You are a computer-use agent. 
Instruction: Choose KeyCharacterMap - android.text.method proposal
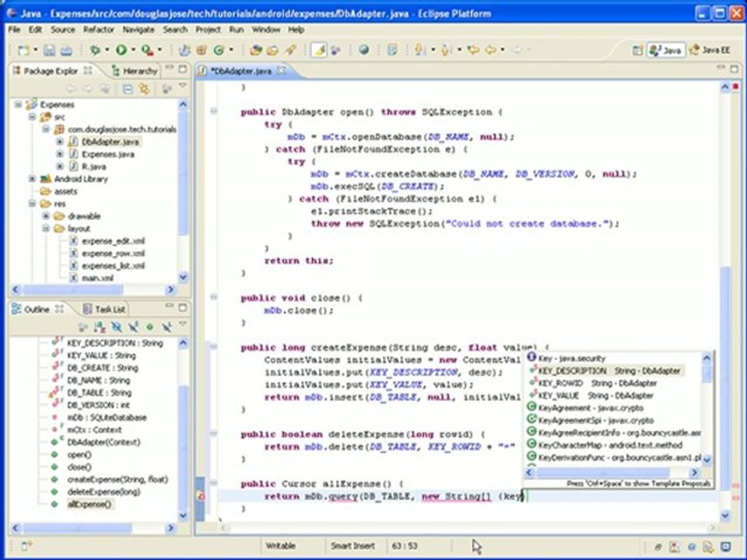pyautogui.click(x=610, y=445)
